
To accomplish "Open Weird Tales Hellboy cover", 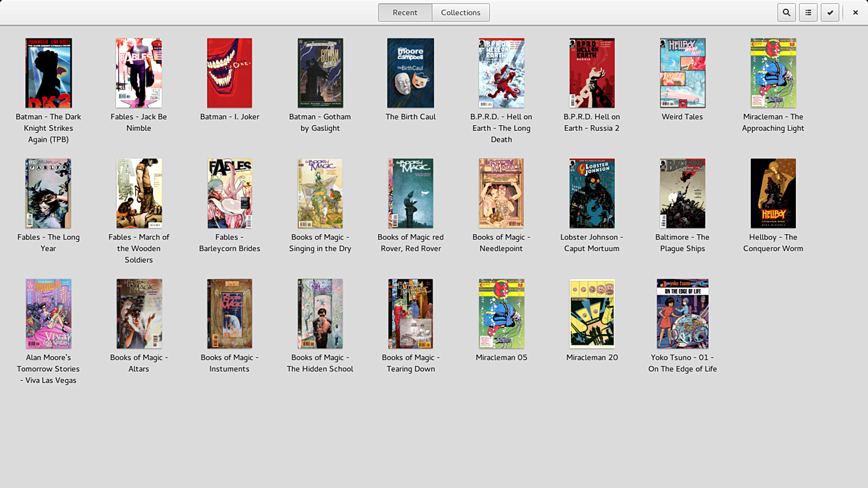I will click(x=682, y=73).
